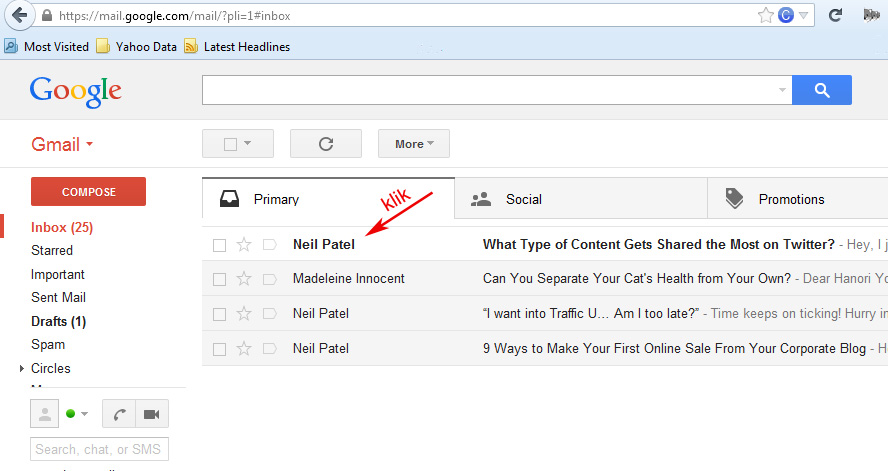Open chat status dropdown with green dot

click(x=77, y=414)
